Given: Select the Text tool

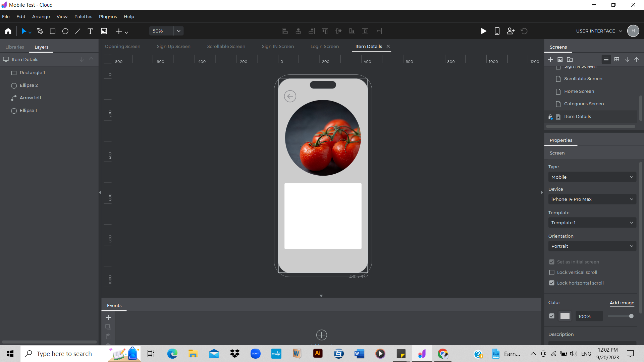Looking at the screenshot, I should (x=90, y=31).
